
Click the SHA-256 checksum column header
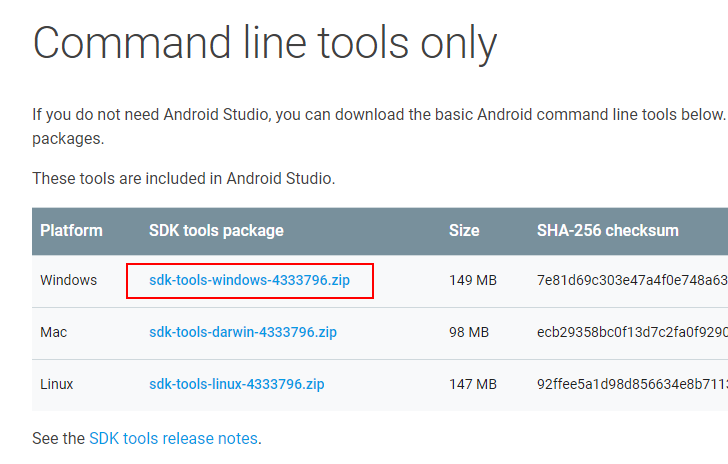[x=607, y=230]
